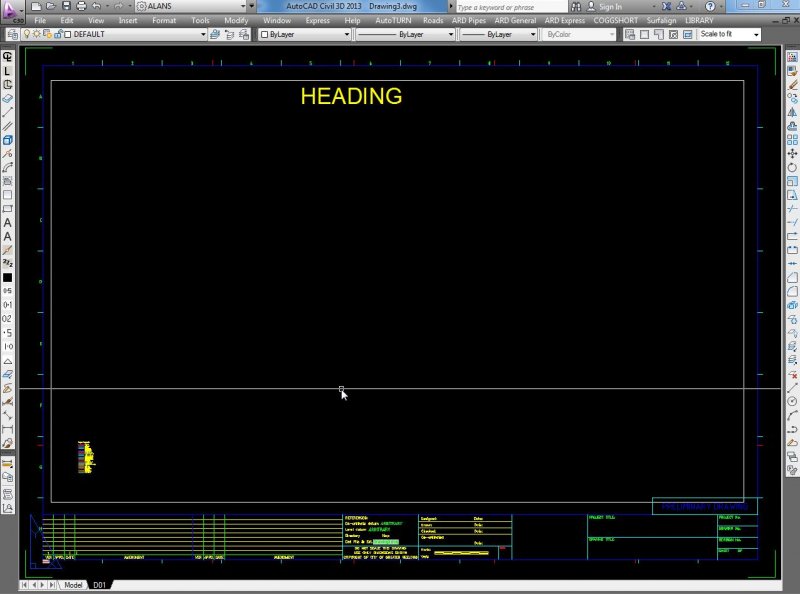The width and height of the screenshot is (800, 594).
Task: Select the Mirror tool in right toolbar
Action: click(x=792, y=112)
